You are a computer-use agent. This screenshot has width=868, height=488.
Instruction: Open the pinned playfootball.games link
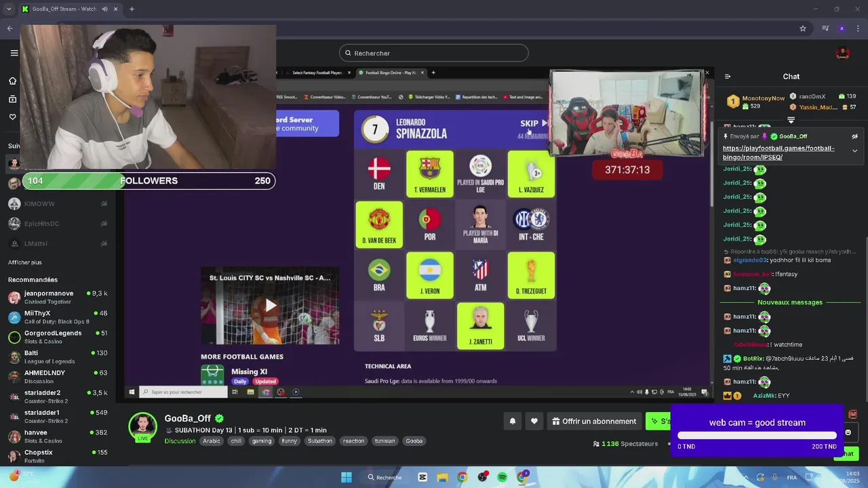point(778,152)
